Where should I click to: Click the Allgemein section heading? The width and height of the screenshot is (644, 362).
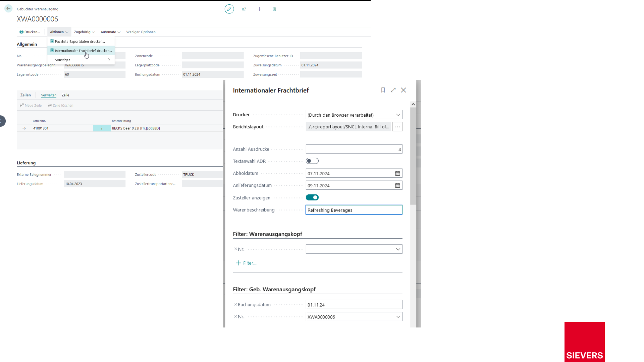point(27,44)
